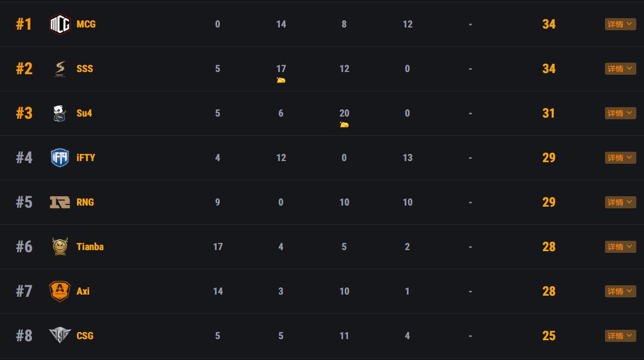Expand details dropdown for SSS
This screenshot has height=360, width=644.
[x=620, y=69]
